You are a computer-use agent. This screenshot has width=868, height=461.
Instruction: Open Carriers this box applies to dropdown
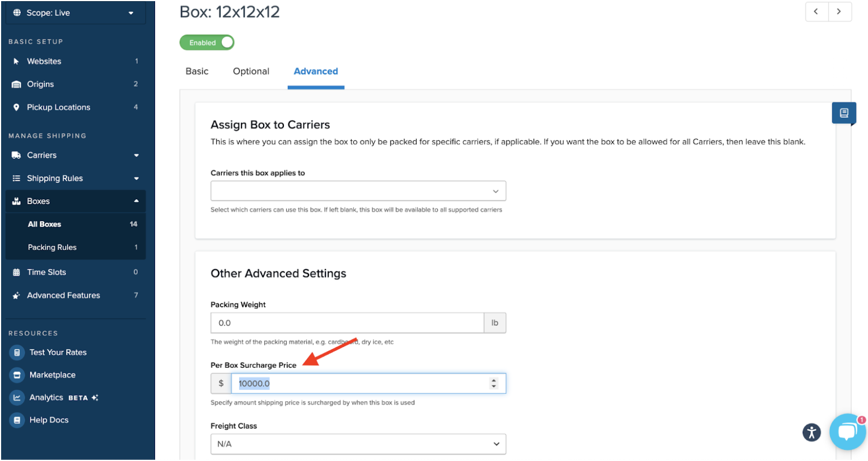[x=358, y=191]
